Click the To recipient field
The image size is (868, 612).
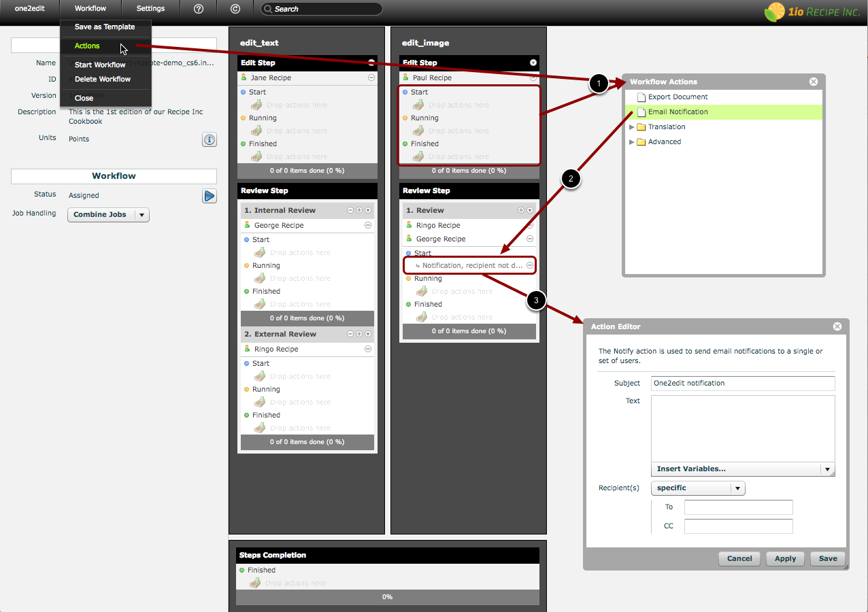click(739, 507)
